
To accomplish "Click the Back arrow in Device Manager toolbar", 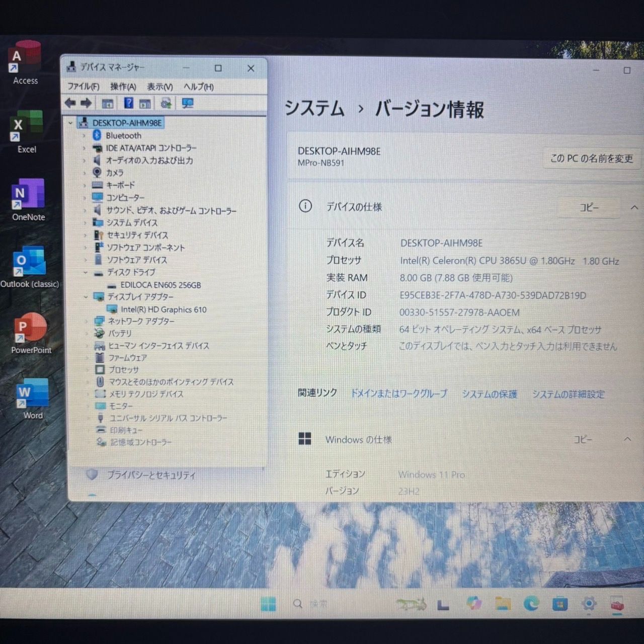I will [70, 103].
